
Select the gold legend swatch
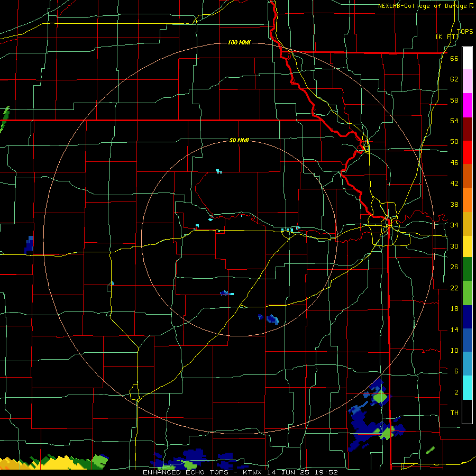[x=467, y=224]
